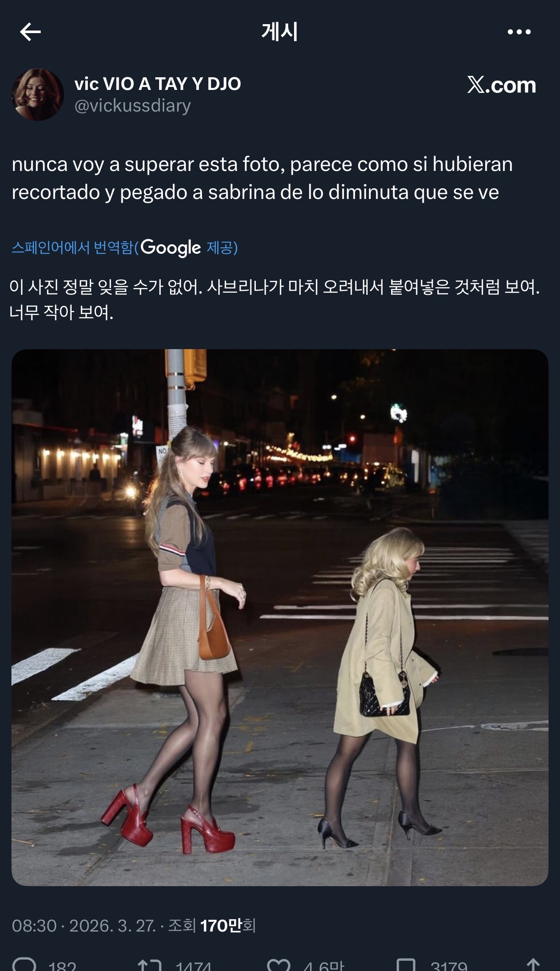Tap the X.com logo watermark
The width and height of the screenshot is (560, 971).
coord(501,85)
